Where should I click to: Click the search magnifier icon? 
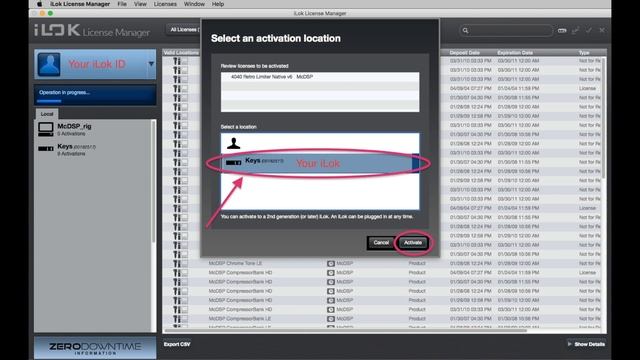(465, 30)
